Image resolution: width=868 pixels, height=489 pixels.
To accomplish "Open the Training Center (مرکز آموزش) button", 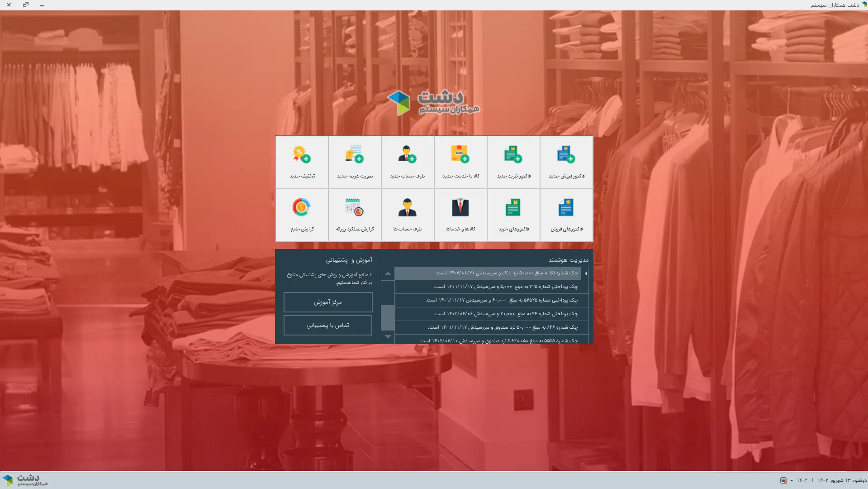I will coord(328,302).
